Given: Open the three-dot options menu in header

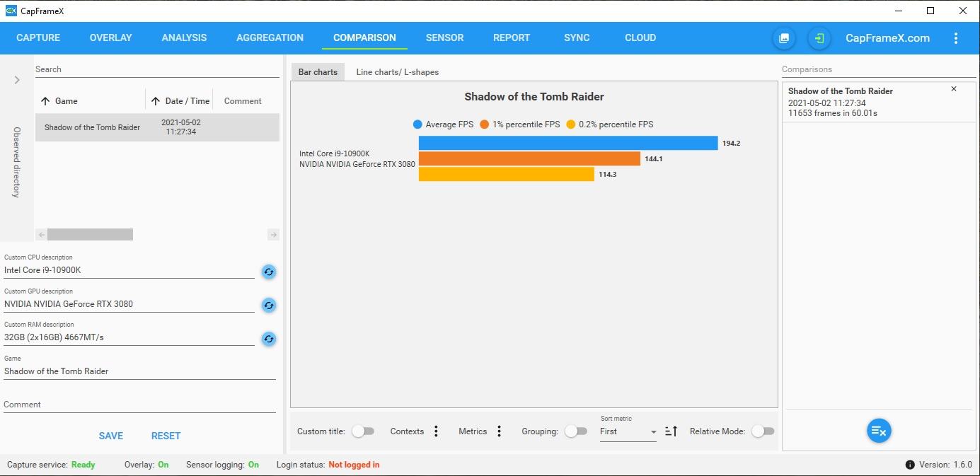Looking at the screenshot, I should click(956, 38).
